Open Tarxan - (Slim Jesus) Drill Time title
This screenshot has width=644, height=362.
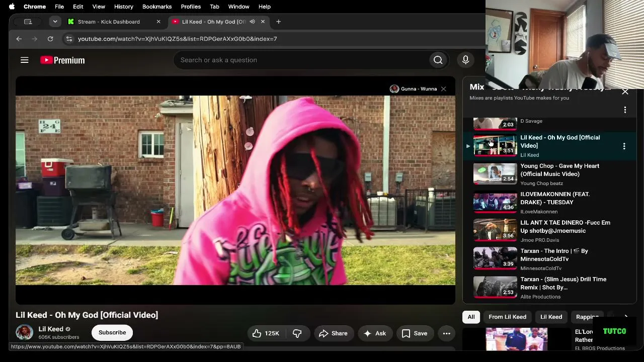pyautogui.click(x=563, y=283)
